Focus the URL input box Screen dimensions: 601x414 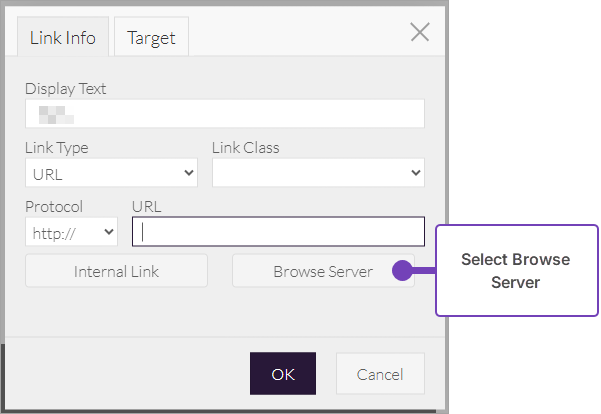tap(278, 232)
